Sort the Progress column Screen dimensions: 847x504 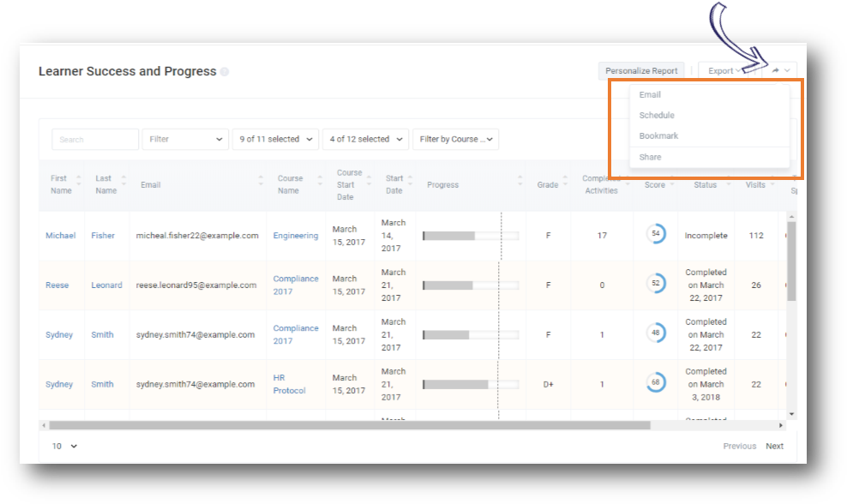pyautogui.click(x=520, y=181)
